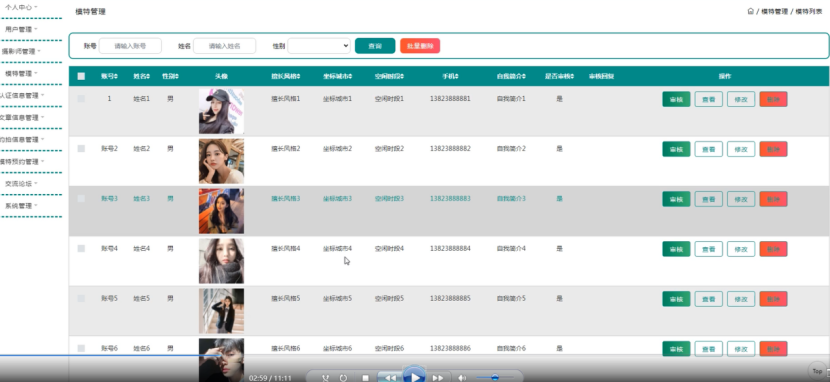Expand 系统管理 sidebar menu

pyautogui.click(x=21, y=206)
